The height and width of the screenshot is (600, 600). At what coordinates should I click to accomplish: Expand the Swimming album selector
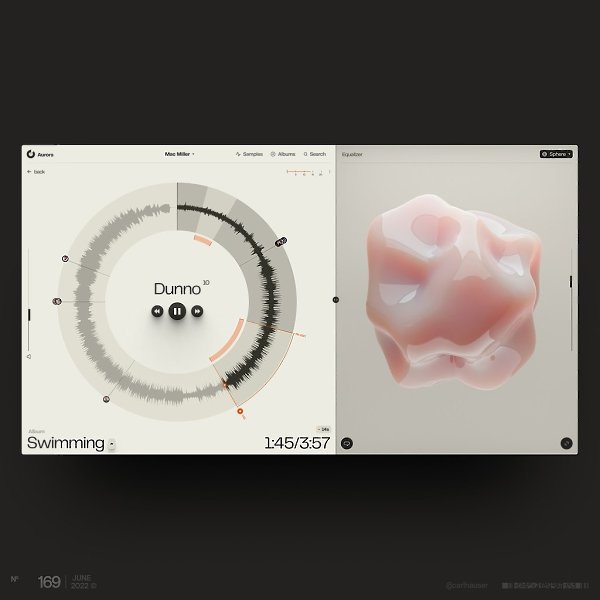pyautogui.click(x=112, y=444)
